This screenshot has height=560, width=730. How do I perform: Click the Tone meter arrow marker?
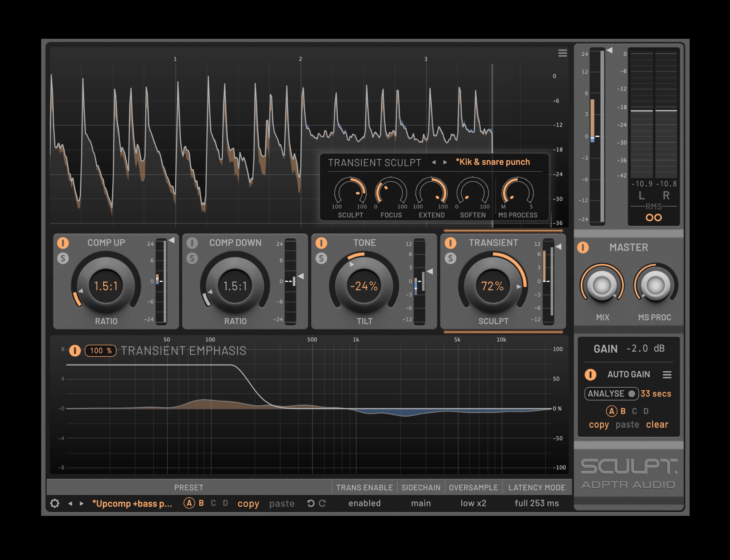(430, 271)
